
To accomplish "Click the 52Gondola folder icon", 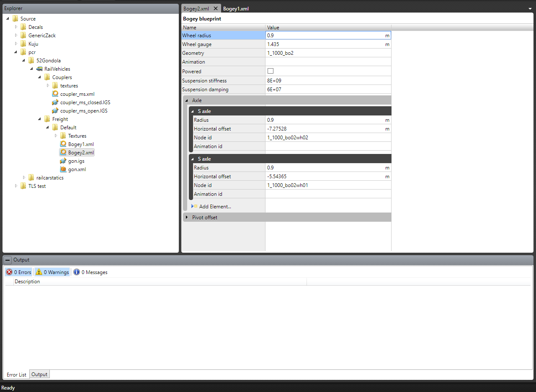I will pos(31,61).
